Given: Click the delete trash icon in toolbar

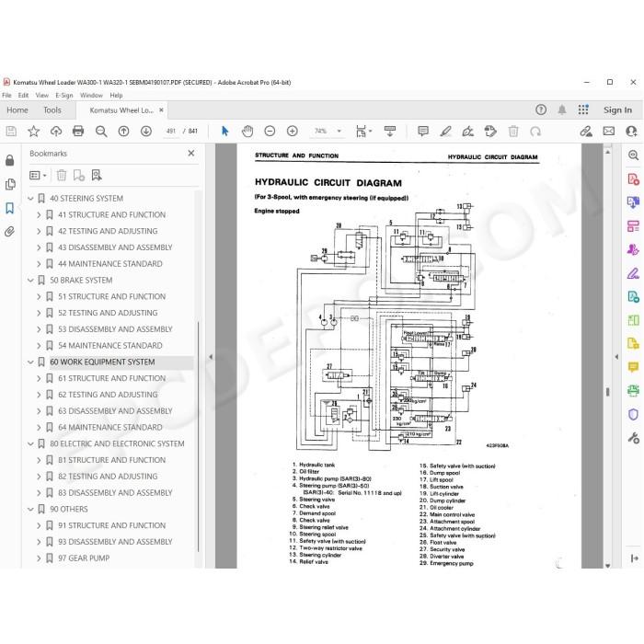Looking at the screenshot, I should coord(513,132).
